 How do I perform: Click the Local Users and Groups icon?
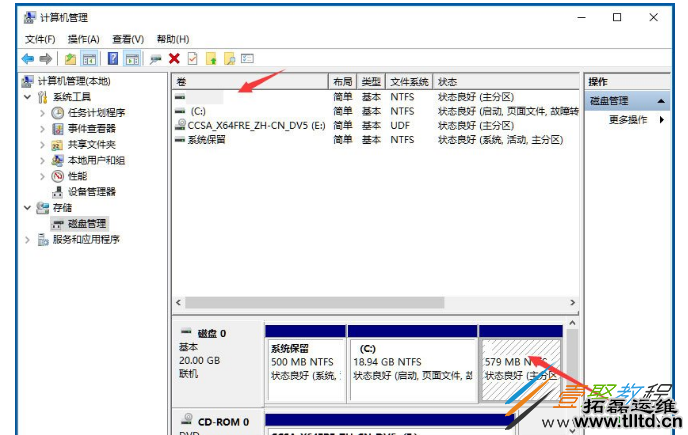[x=57, y=160]
